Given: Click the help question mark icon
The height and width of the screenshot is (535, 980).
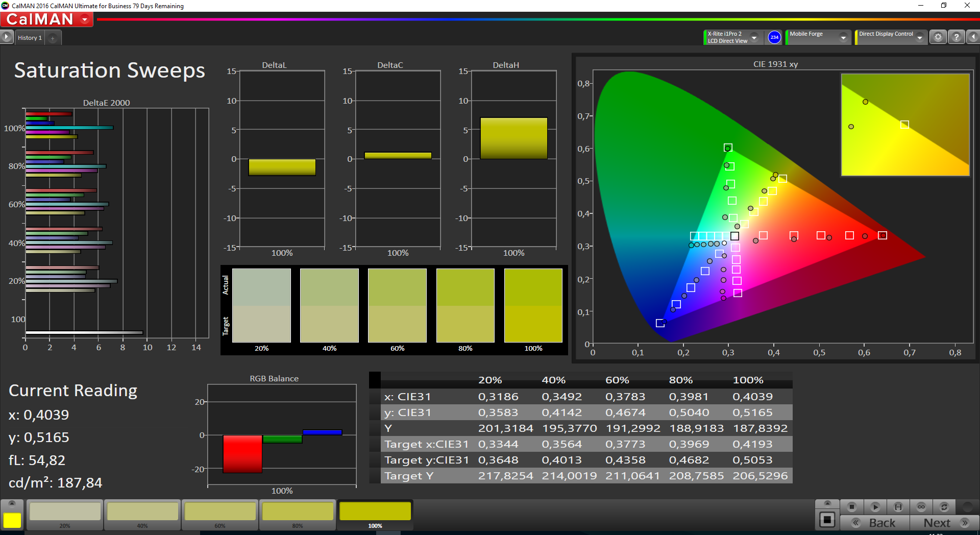Looking at the screenshot, I should (x=957, y=37).
